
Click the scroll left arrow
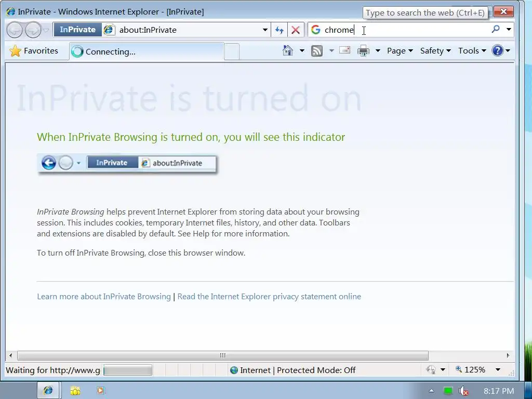10,355
